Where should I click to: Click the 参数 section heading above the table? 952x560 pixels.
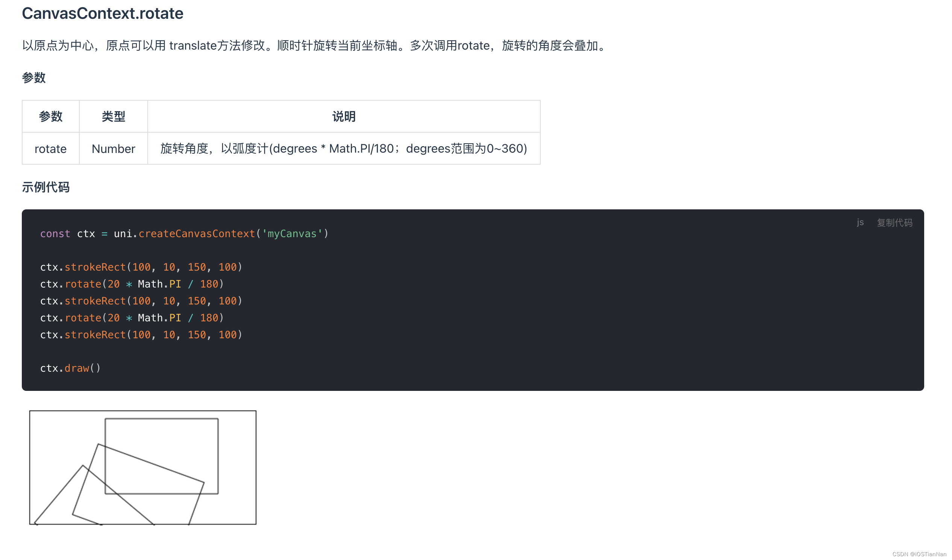(x=33, y=78)
